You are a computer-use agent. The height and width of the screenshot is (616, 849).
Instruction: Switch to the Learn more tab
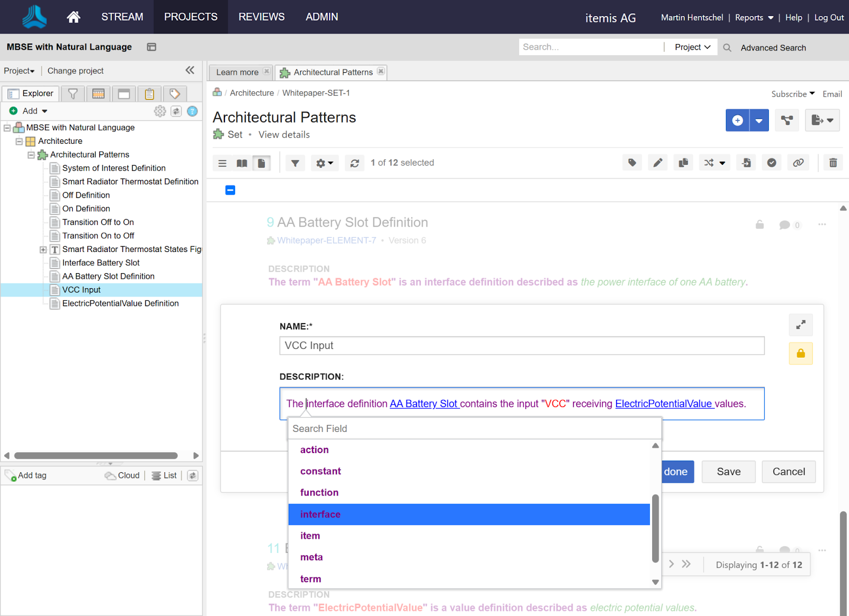tap(237, 72)
